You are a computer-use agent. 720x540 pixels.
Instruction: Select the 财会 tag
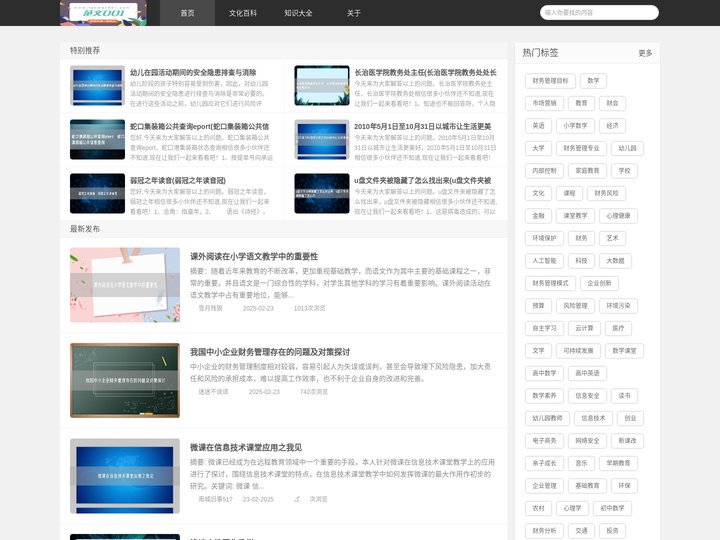coord(613,103)
